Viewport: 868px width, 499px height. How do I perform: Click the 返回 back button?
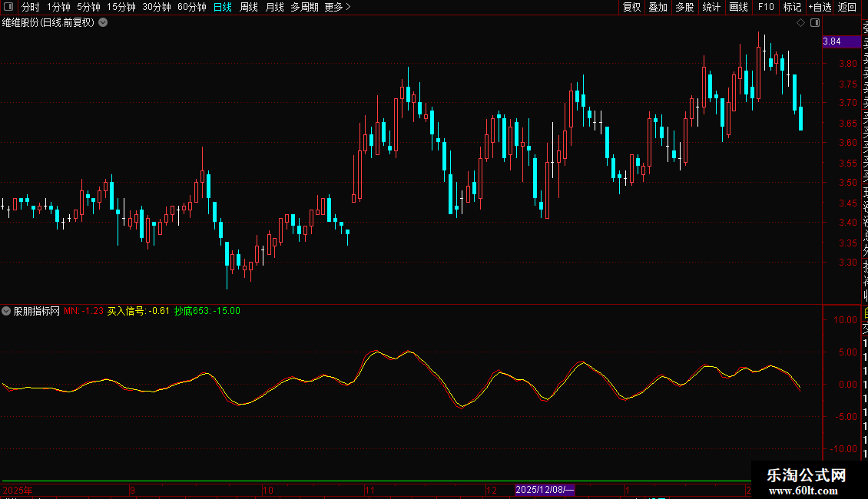click(847, 7)
